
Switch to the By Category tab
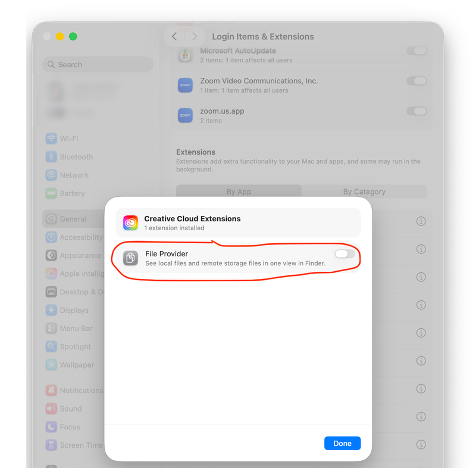[364, 191]
